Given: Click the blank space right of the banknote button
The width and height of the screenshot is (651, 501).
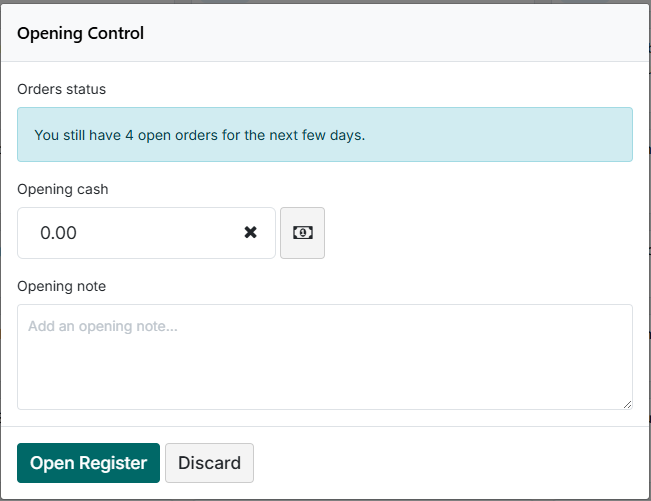Looking at the screenshot, I should tap(477, 233).
